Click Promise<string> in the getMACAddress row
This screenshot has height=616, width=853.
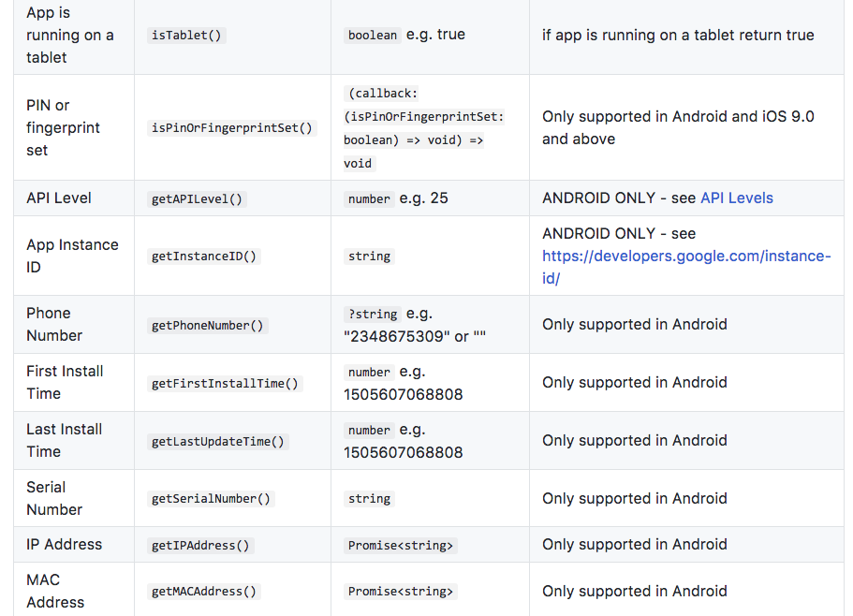[x=401, y=592]
